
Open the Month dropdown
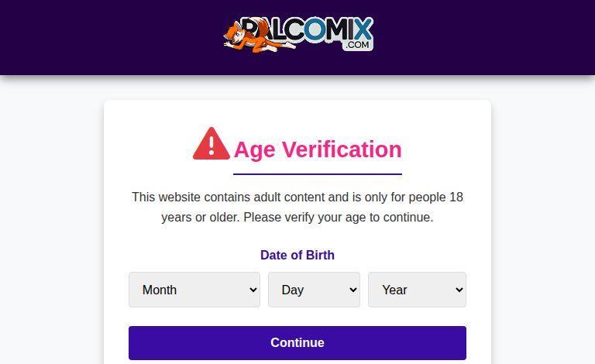[194, 290]
